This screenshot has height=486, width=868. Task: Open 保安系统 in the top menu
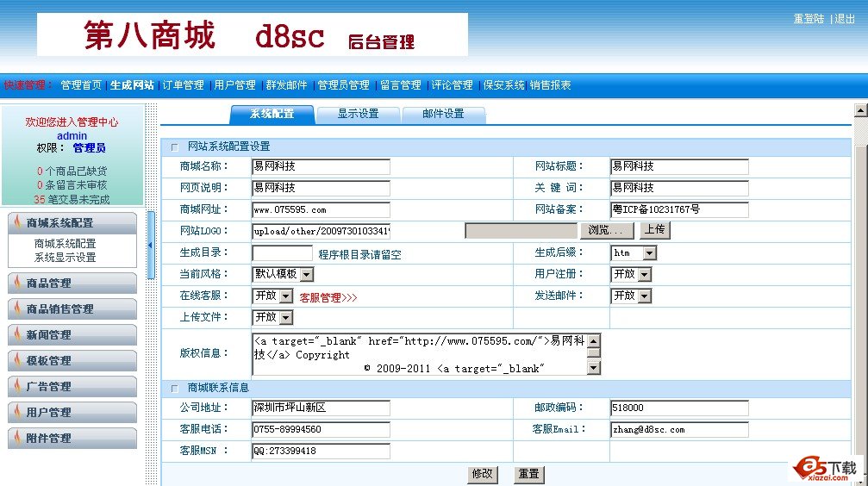(x=503, y=85)
